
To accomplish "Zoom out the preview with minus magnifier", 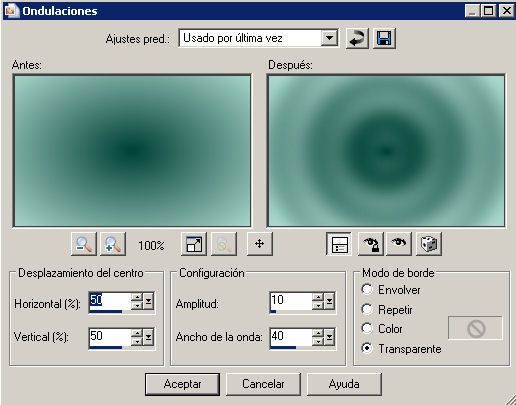I will (x=84, y=244).
